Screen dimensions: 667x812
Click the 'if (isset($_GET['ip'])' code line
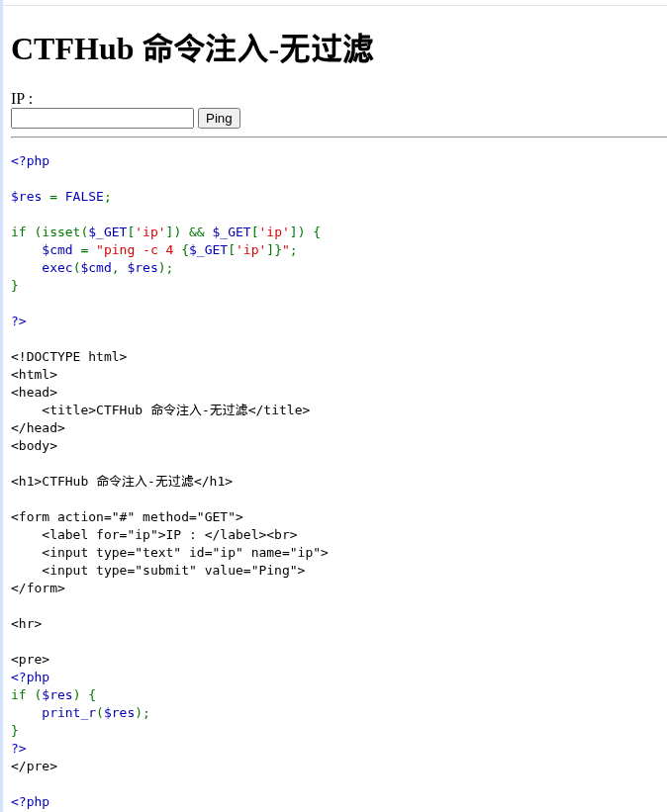point(166,232)
